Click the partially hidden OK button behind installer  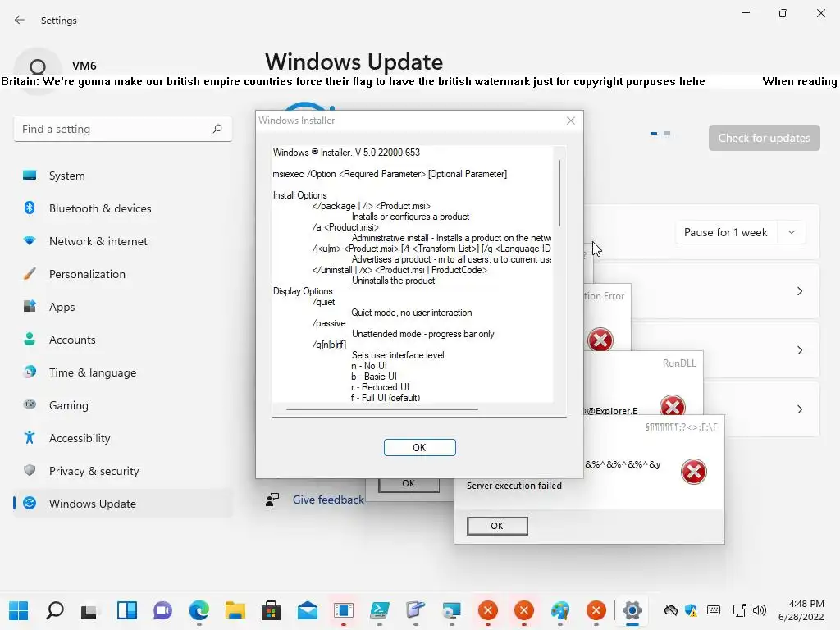point(409,485)
